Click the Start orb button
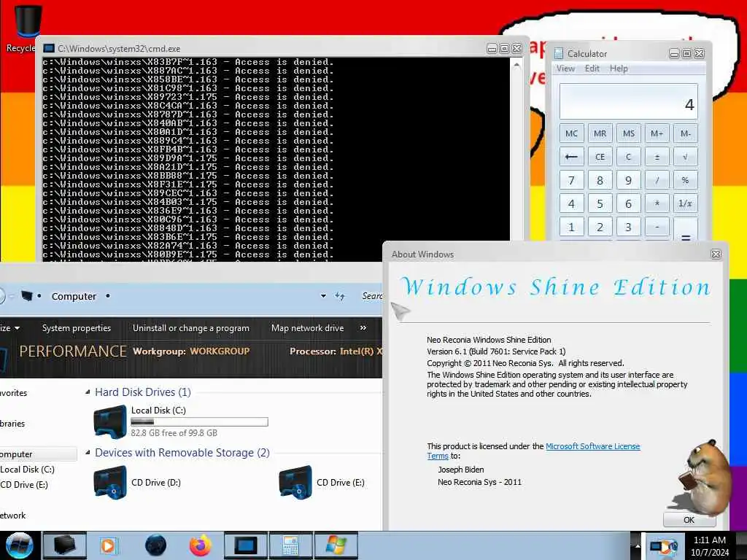Screen dimensions: 747x560 pos(20,545)
